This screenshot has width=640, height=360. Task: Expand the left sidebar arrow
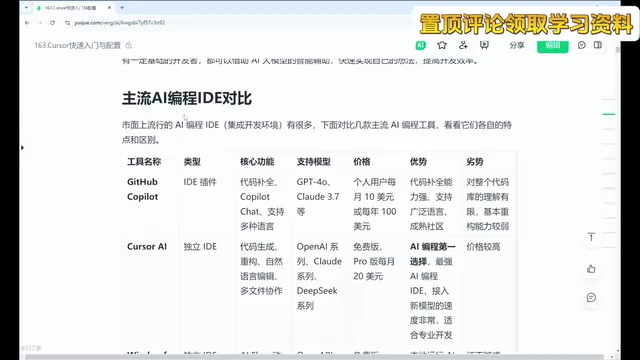22,147
